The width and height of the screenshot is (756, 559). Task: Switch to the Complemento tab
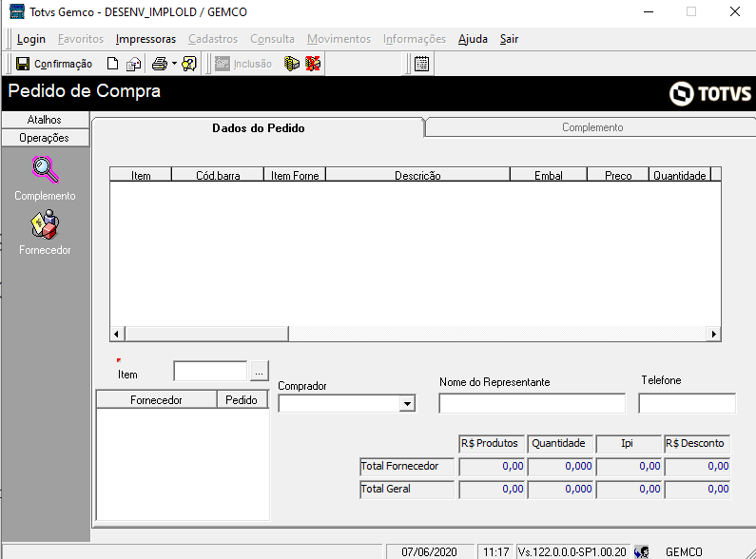(x=592, y=127)
